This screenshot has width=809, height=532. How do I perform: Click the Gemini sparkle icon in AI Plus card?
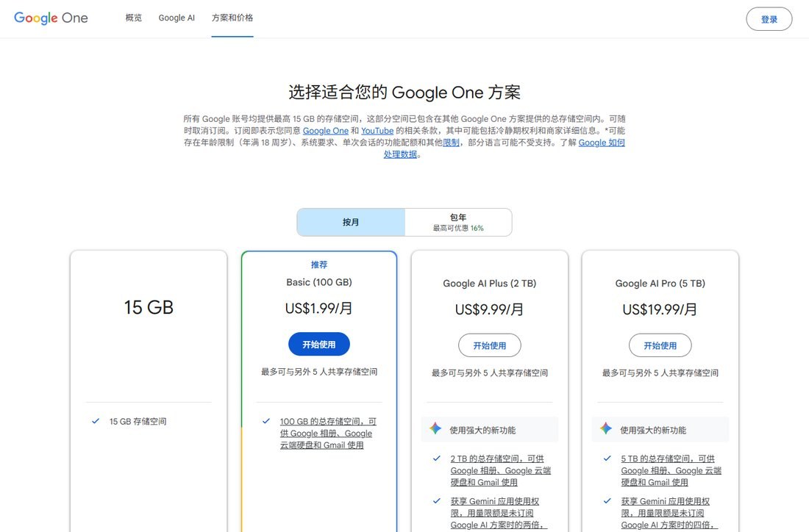[x=435, y=428]
